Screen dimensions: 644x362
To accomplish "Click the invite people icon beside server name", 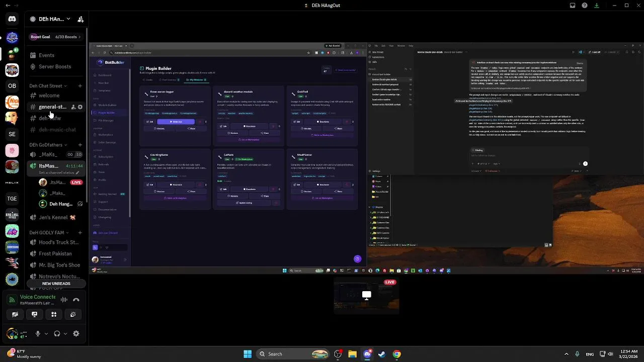I will pos(80,19).
